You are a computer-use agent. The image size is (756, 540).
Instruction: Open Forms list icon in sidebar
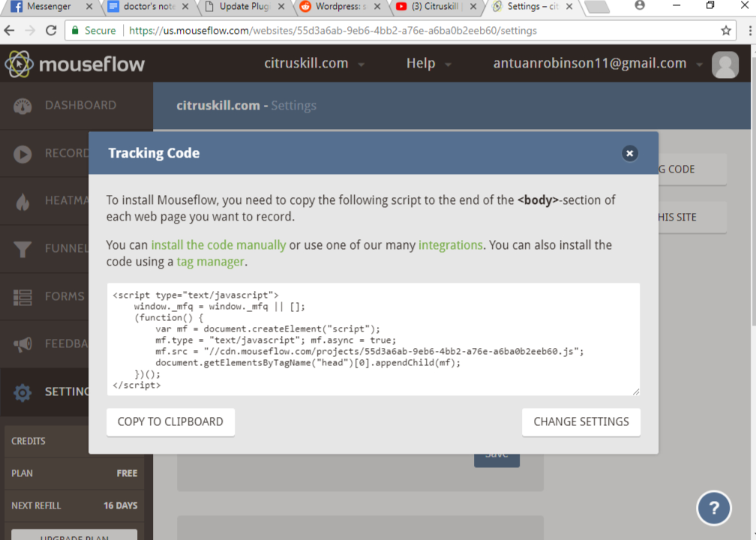22,297
